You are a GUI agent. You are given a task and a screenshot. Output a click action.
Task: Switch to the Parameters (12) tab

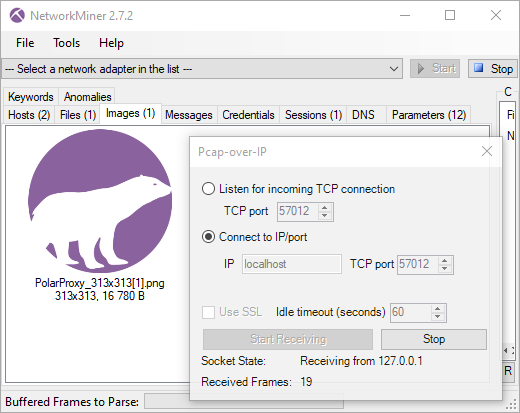click(x=429, y=115)
